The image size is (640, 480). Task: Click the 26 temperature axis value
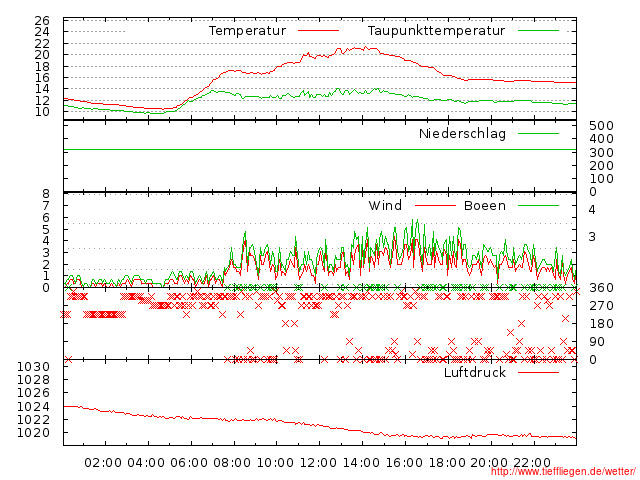(42, 20)
